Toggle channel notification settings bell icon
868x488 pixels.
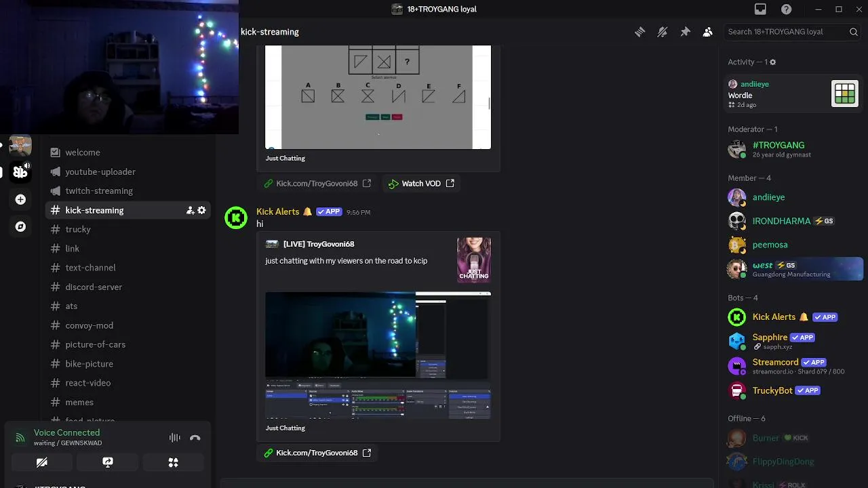(663, 32)
